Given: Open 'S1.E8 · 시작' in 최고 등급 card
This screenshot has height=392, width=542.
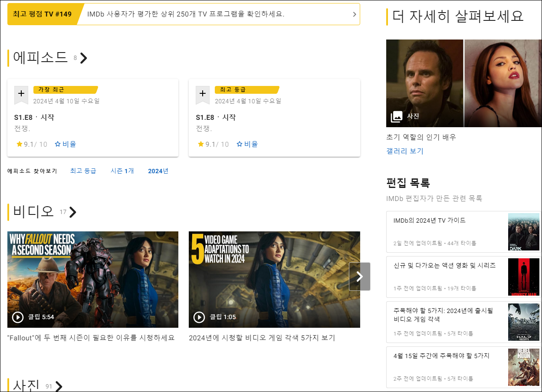Looking at the screenshot, I should 216,117.
